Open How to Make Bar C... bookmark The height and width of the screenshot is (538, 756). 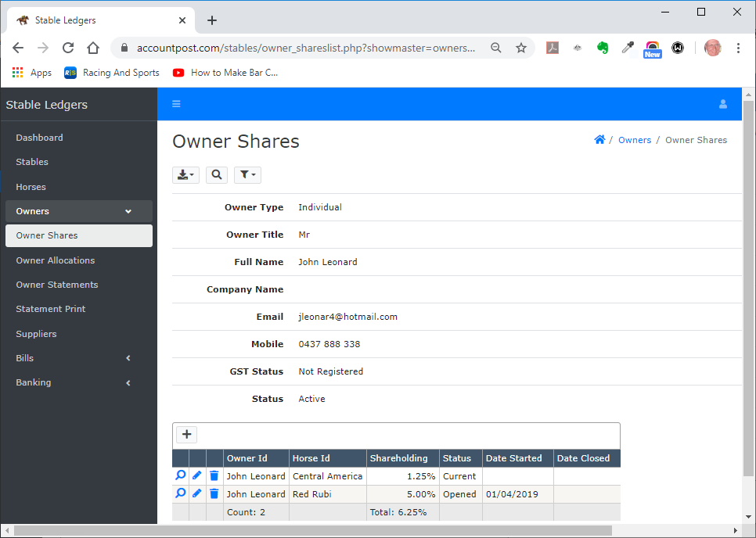click(225, 73)
